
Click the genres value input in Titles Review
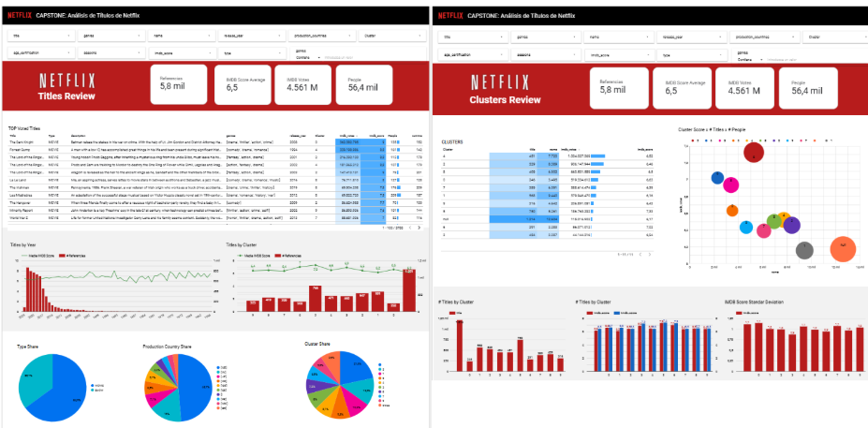click(x=374, y=57)
